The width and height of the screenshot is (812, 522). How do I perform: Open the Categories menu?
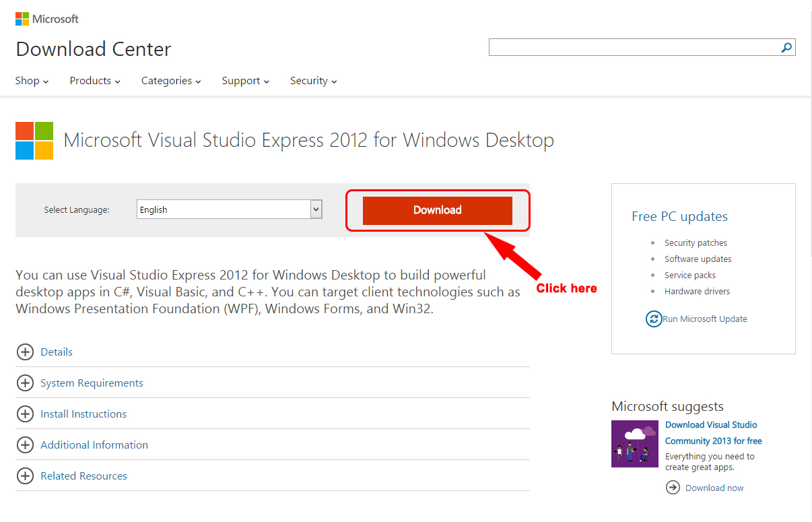[x=171, y=81]
